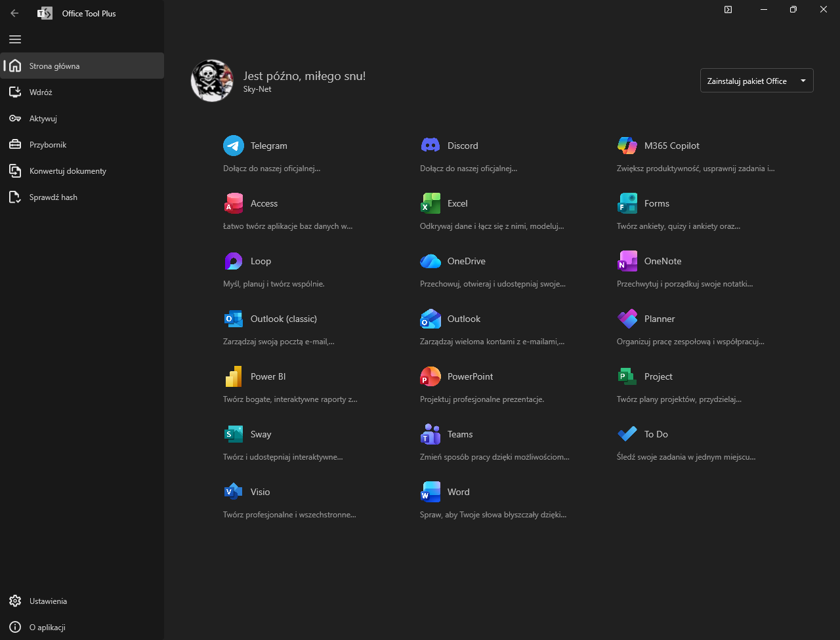
Task: Open the Access app icon
Action: pos(234,203)
